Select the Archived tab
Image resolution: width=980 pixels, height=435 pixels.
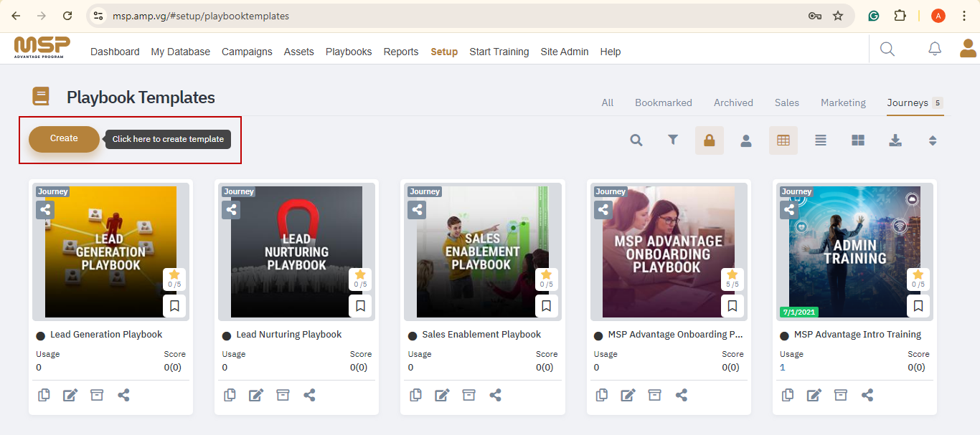733,102
